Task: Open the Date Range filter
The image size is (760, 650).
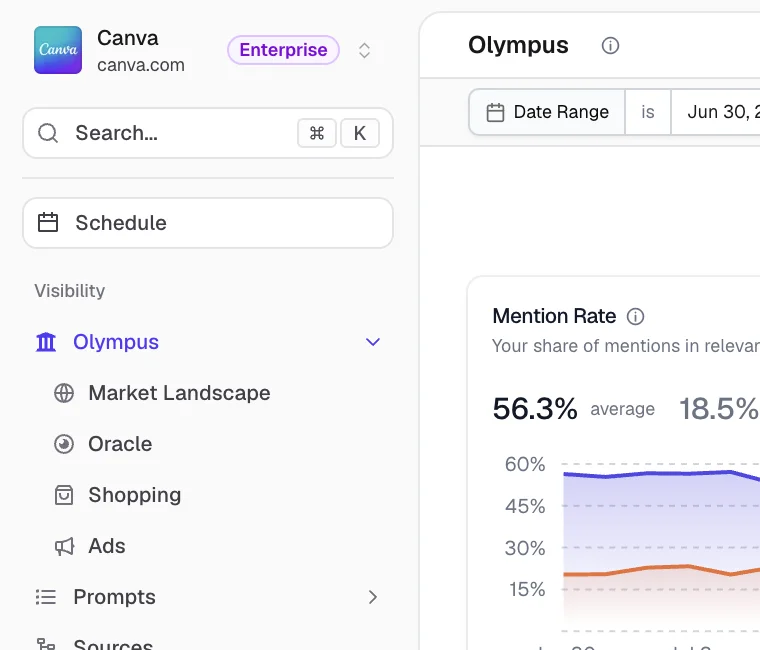Action: (547, 112)
